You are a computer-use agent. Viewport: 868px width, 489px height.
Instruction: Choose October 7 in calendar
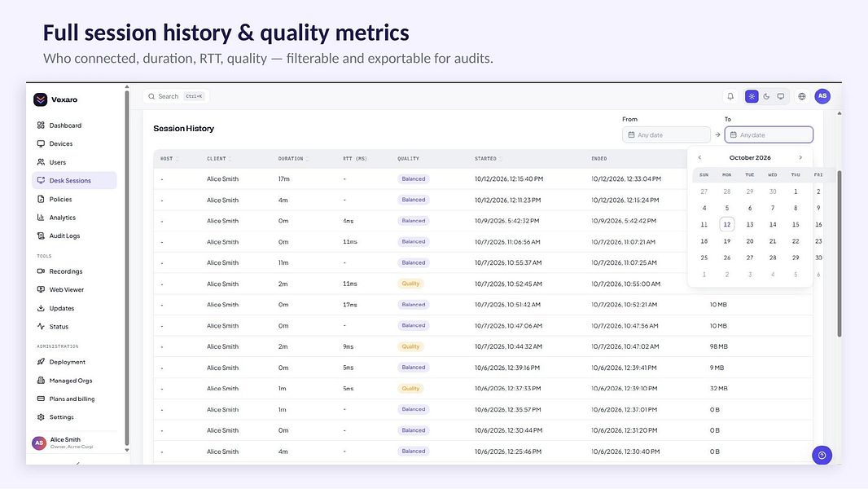tap(773, 208)
